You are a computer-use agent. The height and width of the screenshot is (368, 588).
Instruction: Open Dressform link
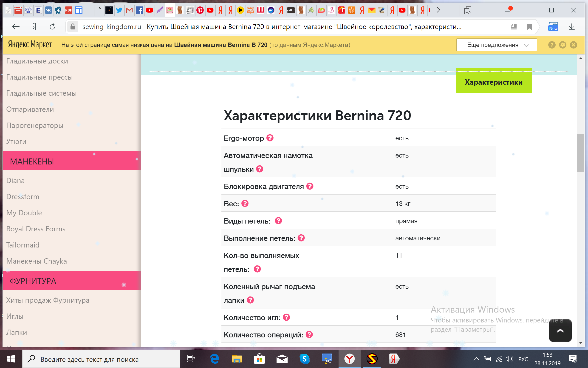coord(23,197)
